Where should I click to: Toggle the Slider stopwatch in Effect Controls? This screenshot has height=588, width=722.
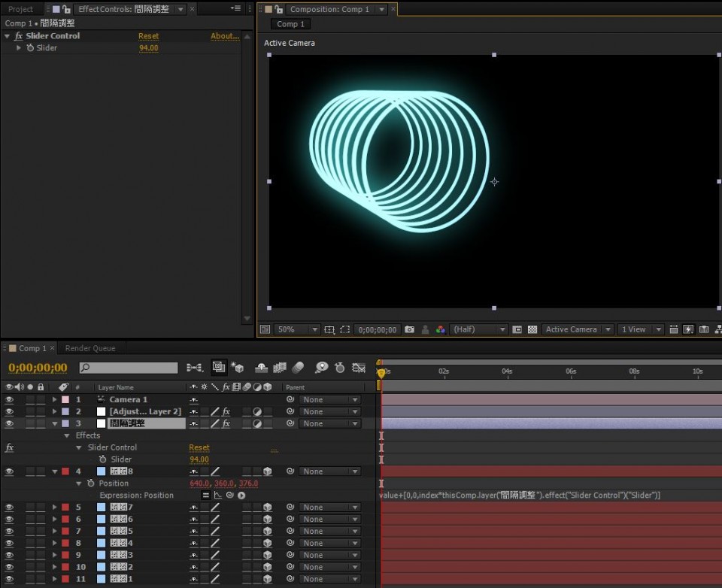[30, 48]
